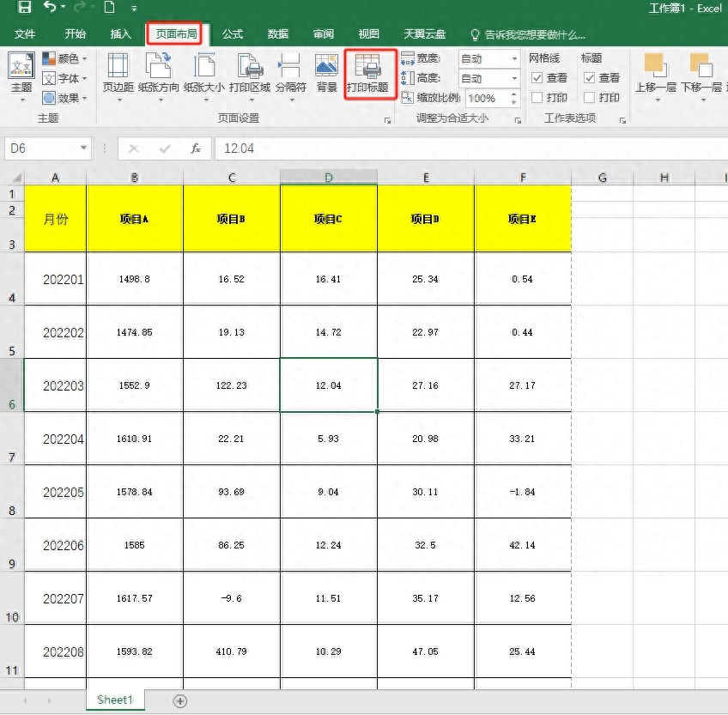Switch to the View (视图) tab
The image size is (728, 715).
368,33
